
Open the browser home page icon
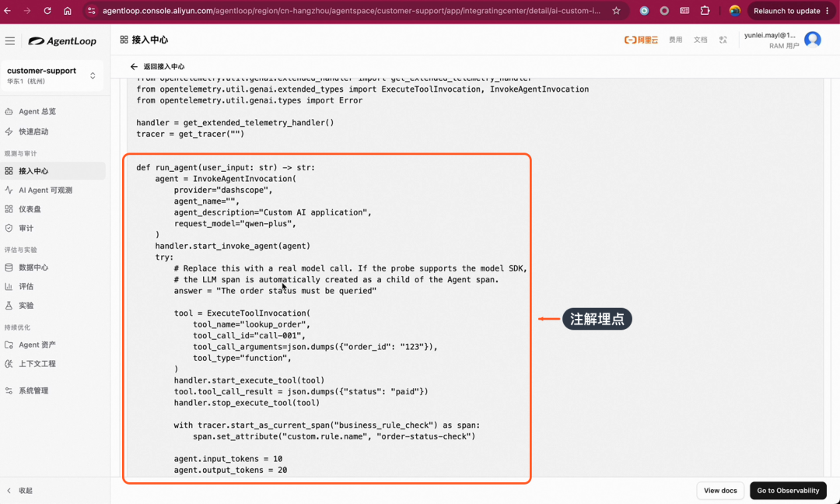point(68,11)
